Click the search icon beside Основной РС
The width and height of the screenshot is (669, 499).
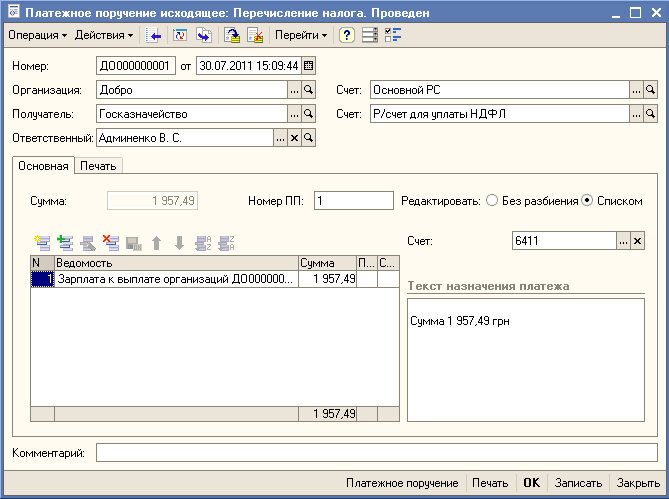click(x=650, y=90)
